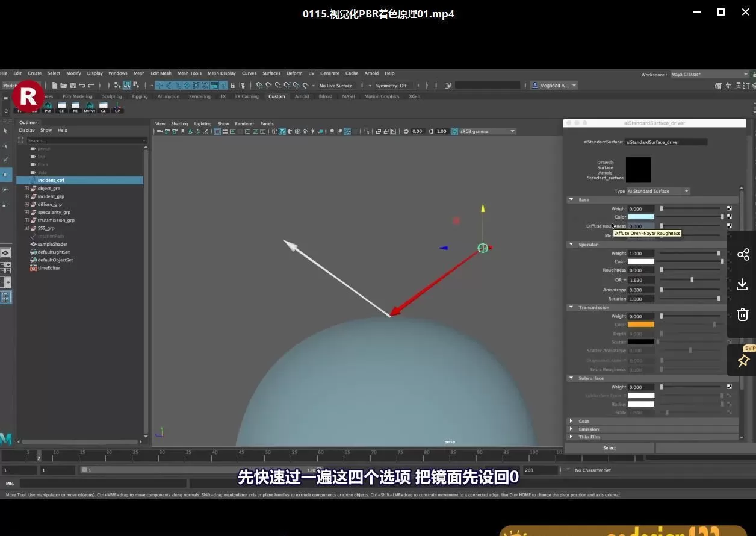Image resolution: width=756 pixels, height=536 pixels.
Task: Toggle the Symmetry: Off control in the toolbar
Action: pos(394,86)
